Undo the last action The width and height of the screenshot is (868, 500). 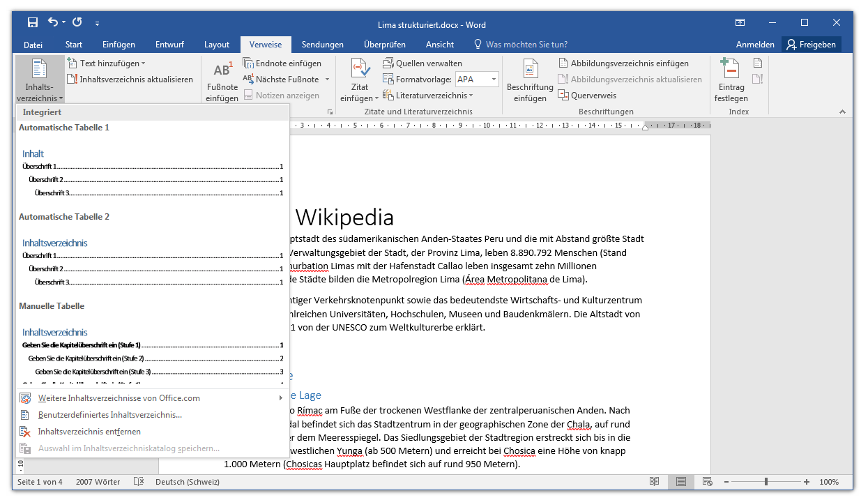tap(53, 23)
